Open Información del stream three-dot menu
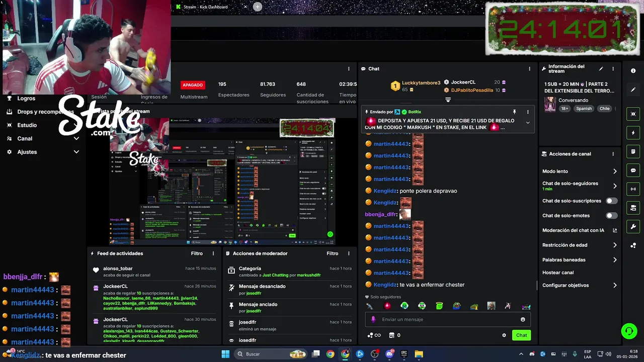Image resolution: width=644 pixels, height=362 pixels. 613,69
